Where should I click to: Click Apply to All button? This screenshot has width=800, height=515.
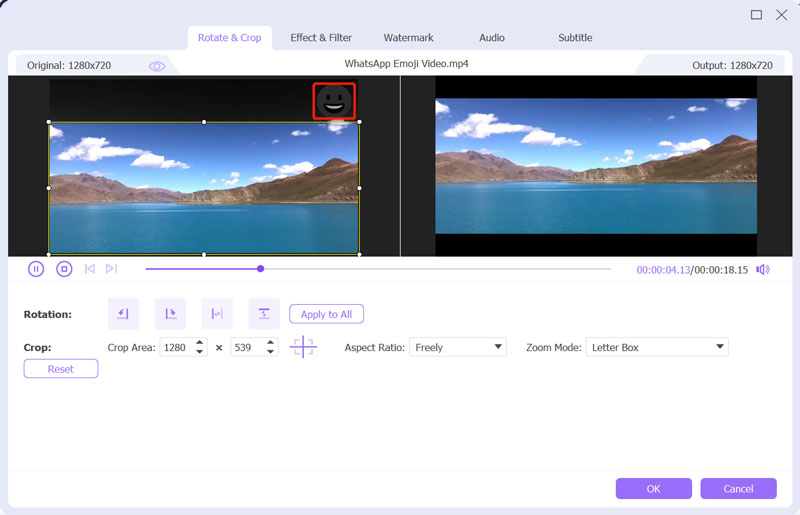(327, 314)
